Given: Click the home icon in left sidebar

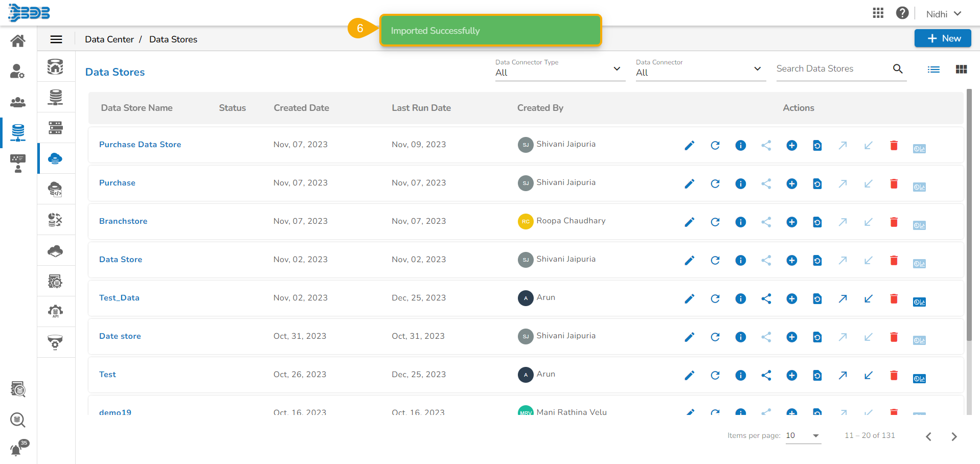Looking at the screenshot, I should pos(18,41).
